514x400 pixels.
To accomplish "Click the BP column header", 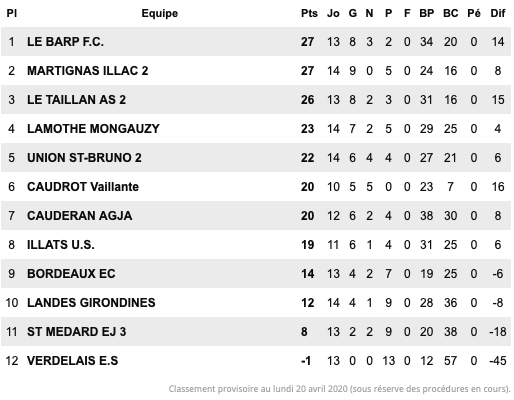I will 427,13.
